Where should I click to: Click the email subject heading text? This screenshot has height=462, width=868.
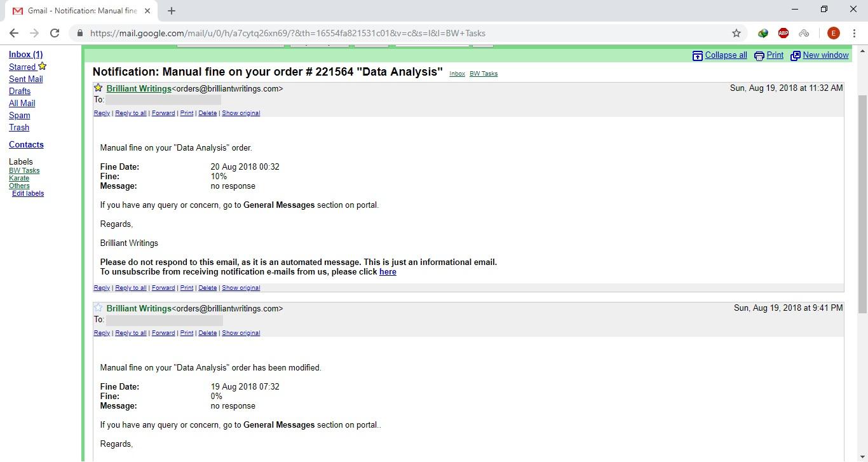click(x=268, y=72)
